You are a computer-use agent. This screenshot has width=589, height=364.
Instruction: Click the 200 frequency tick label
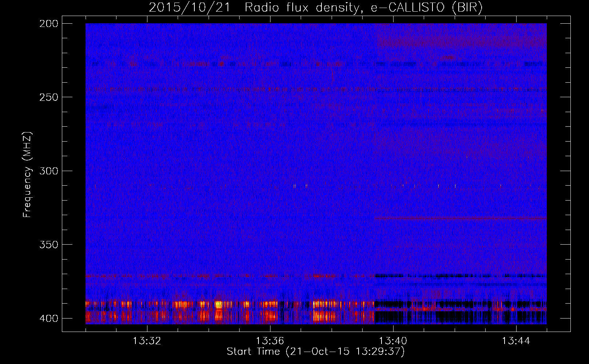49,24
